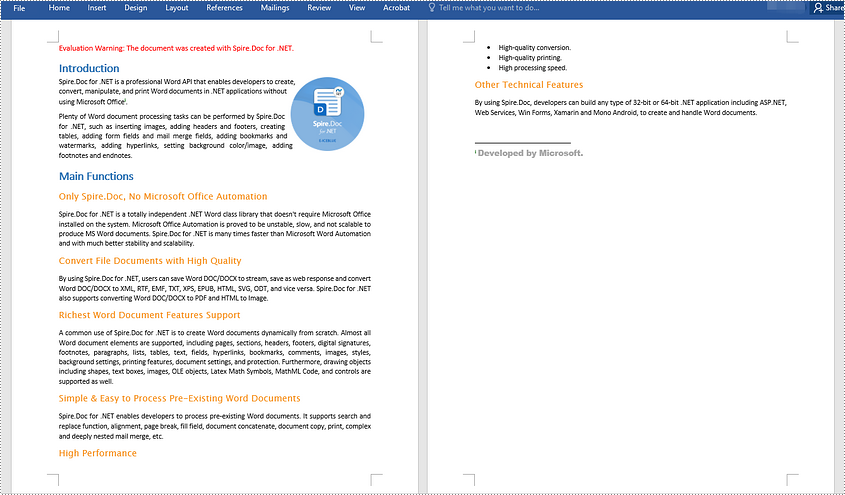The image size is (845, 495).
Task: Click 'Richest Word Document Features Support' heading
Action: (x=149, y=315)
